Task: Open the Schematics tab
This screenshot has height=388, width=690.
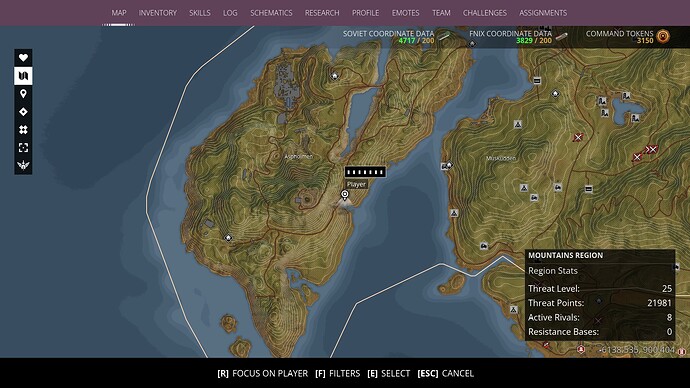Action: [x=271, y=13]
